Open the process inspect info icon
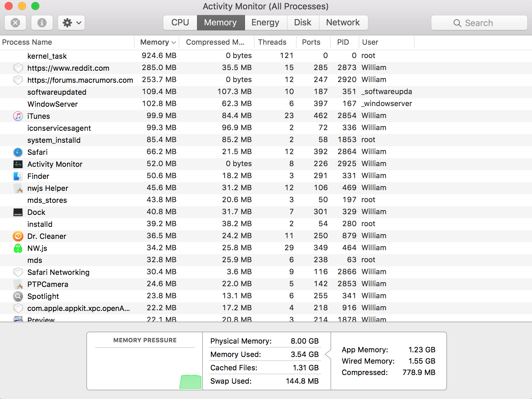This screenshot has height=399, width=532. click(x=42, y=23)
